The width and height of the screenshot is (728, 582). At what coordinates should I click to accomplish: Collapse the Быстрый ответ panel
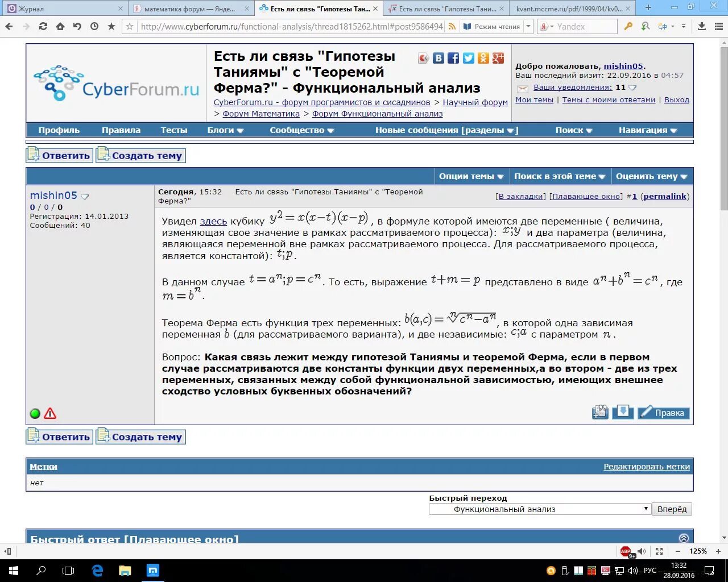coord(684,538)
